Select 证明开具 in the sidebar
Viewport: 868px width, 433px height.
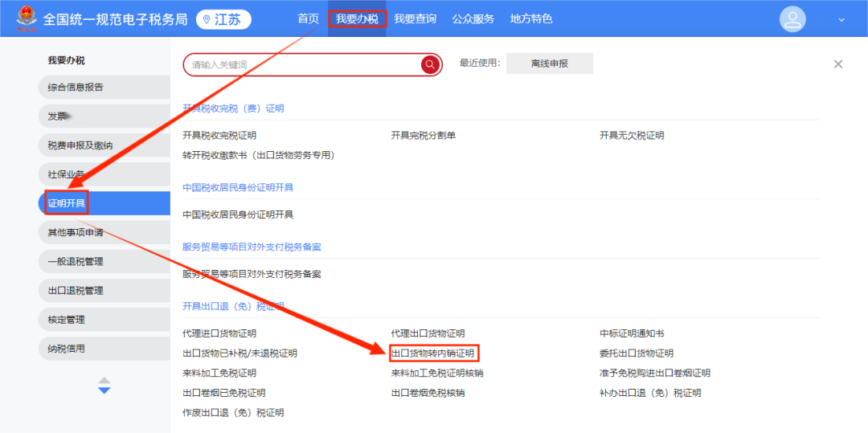[x=67, y=203]
